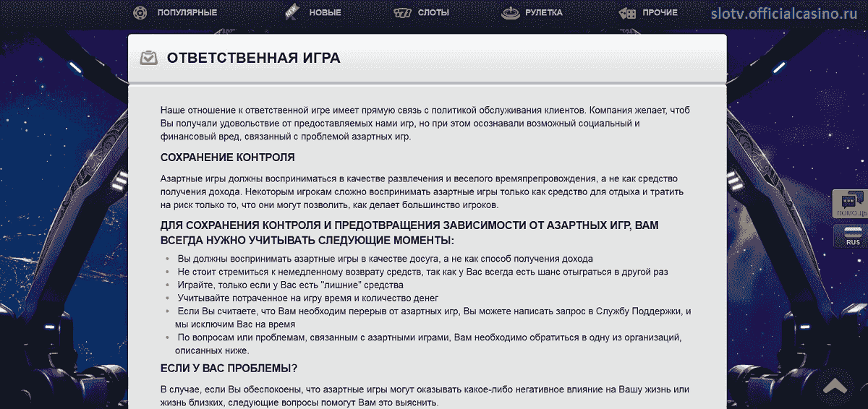
Task: Click the slotv.officialcasino.ru watermark text
Action: 789,13
